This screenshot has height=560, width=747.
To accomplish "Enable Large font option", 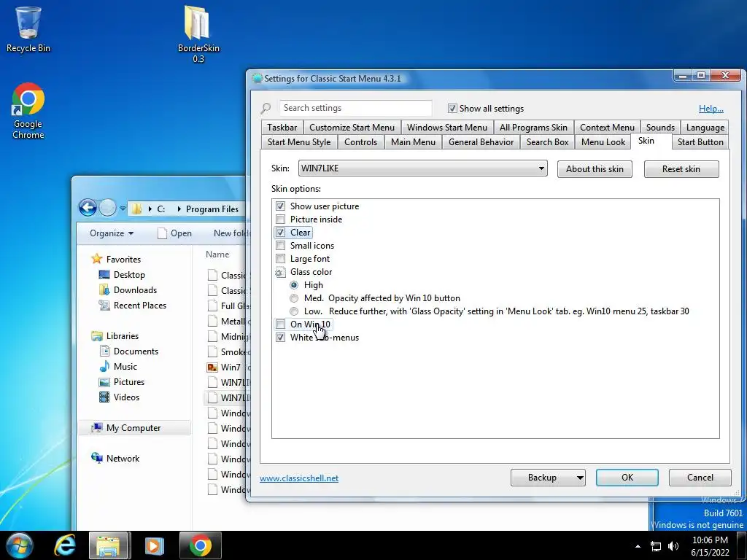I will click(281, 259).
